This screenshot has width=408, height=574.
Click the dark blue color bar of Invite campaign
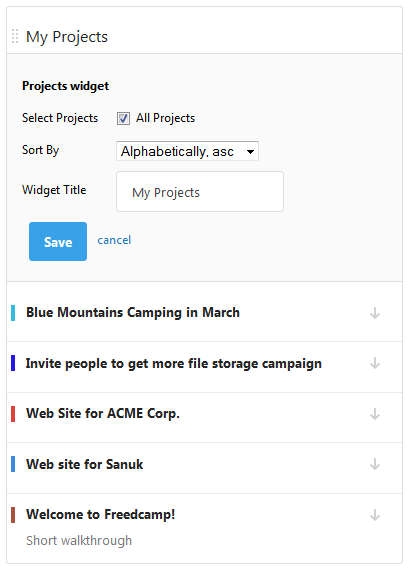13,364
